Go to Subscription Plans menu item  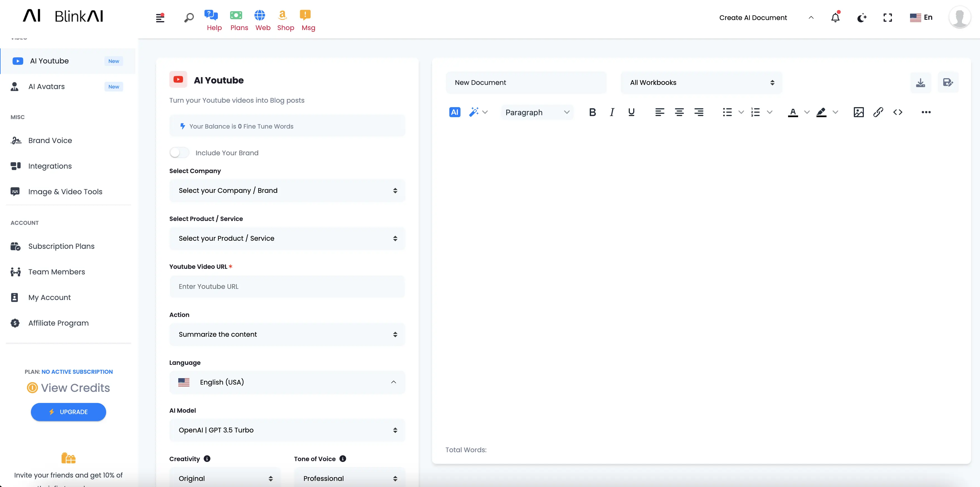point(61,246)
